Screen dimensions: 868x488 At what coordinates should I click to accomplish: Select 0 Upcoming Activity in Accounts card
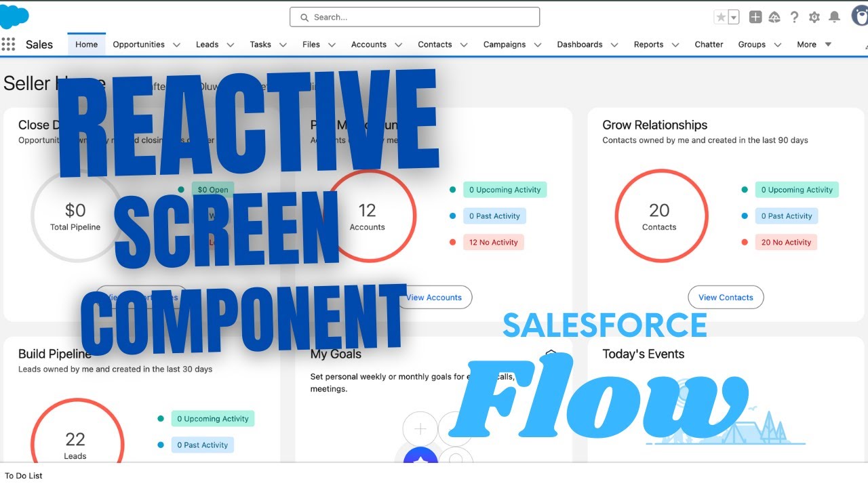coord(505,190)
